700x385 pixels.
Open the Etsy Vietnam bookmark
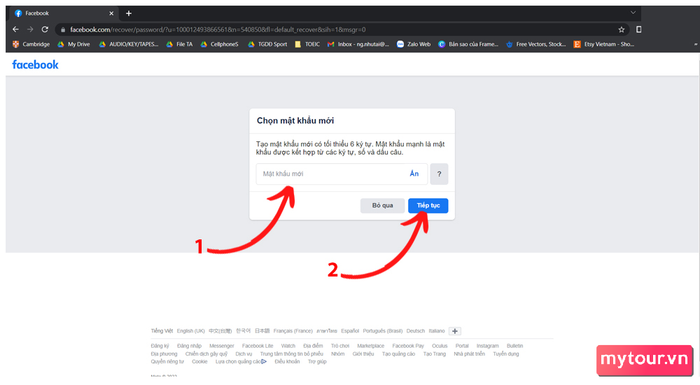click(x=604, y=44)
